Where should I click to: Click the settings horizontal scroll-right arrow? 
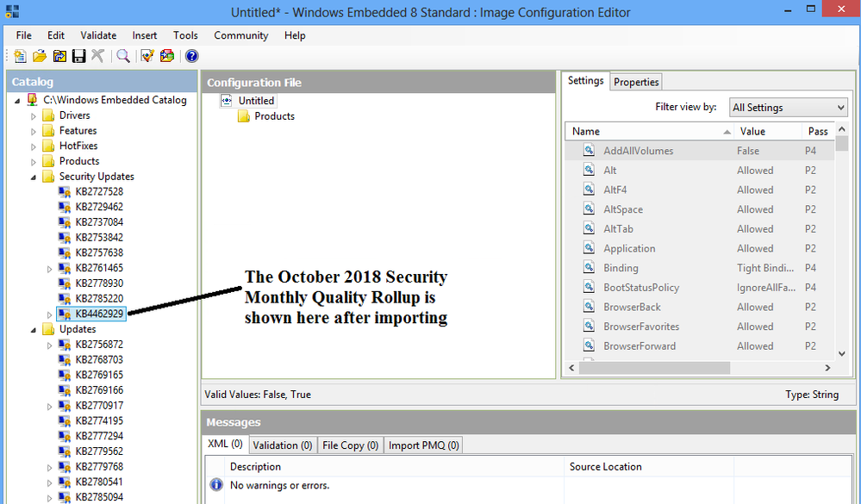(828, 368)
